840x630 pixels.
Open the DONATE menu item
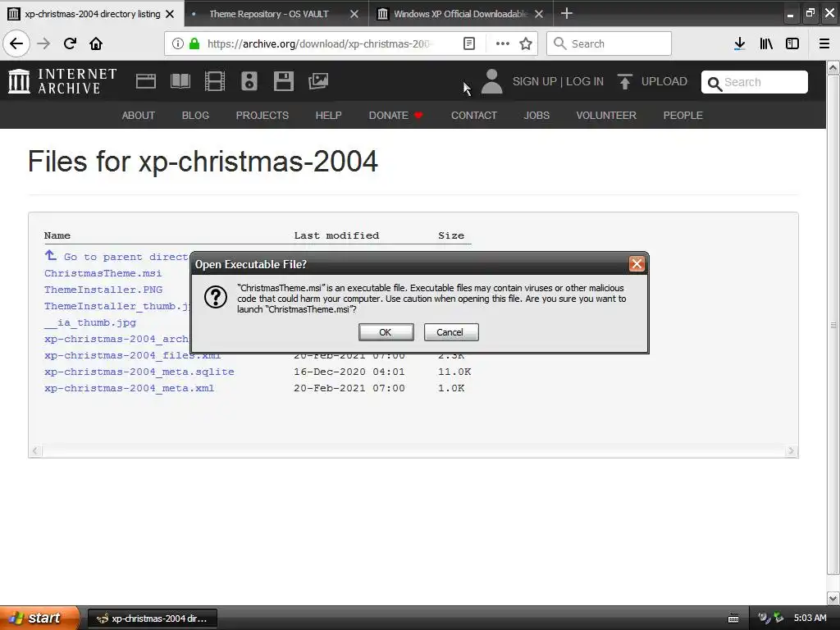click(396, 115)
